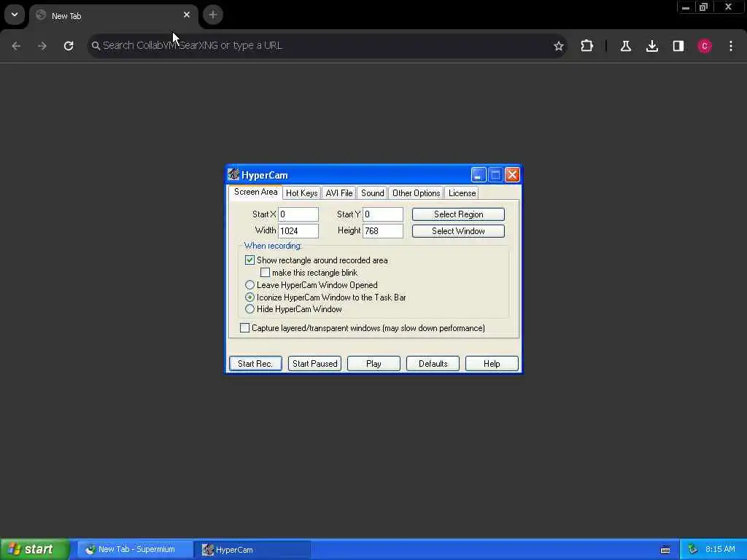Screen dimensions: 747x560
Task: Click the Select Window button
Action: point(458,231)
